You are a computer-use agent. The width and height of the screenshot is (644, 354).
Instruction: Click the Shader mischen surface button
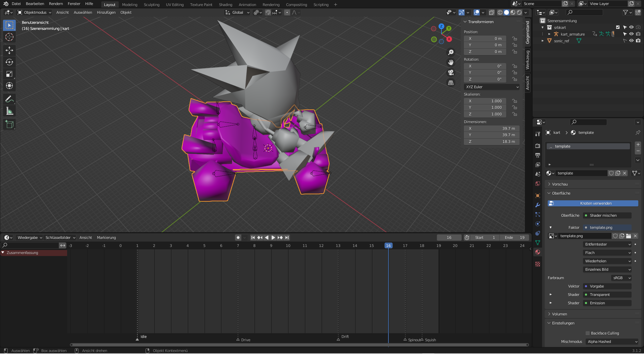pos(607,215)
